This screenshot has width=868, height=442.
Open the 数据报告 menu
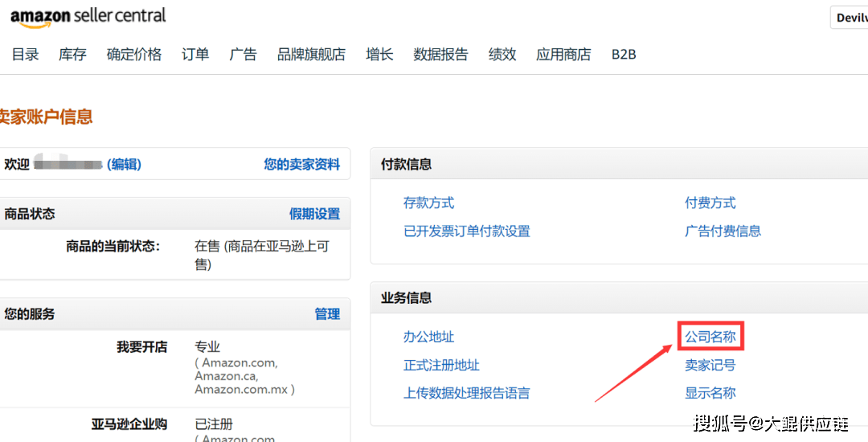point(440,54)
